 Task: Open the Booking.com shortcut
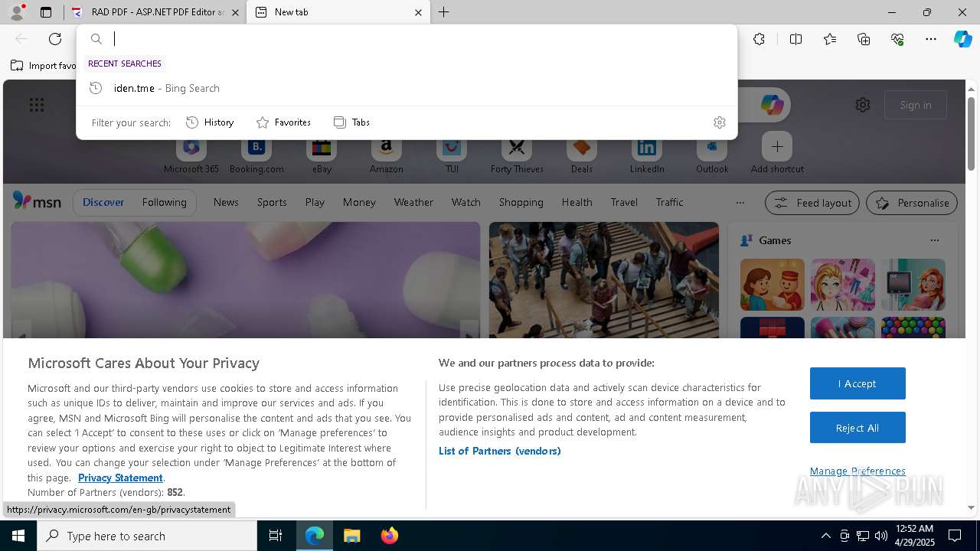(x=256, y=155)
